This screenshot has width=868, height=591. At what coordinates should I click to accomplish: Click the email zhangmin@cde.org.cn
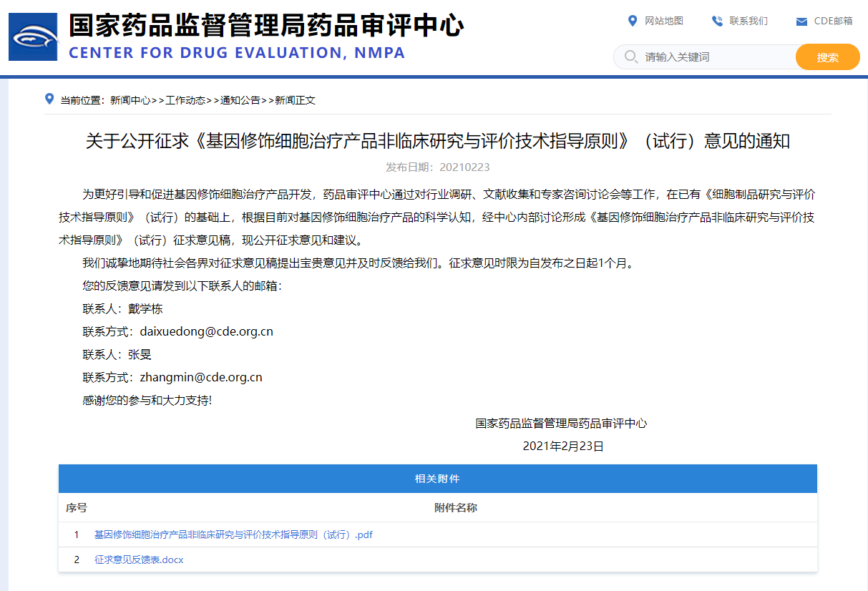pyautogui.click(x=200, y=377)
